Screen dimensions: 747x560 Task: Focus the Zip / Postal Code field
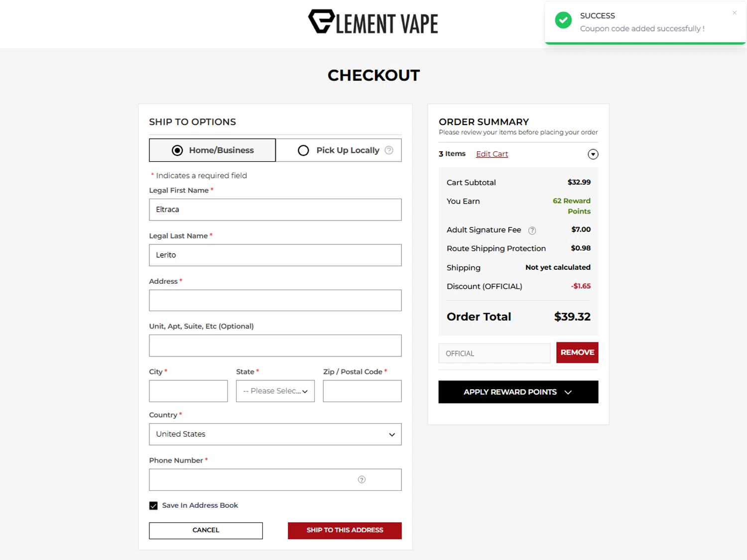coord(362,391)
